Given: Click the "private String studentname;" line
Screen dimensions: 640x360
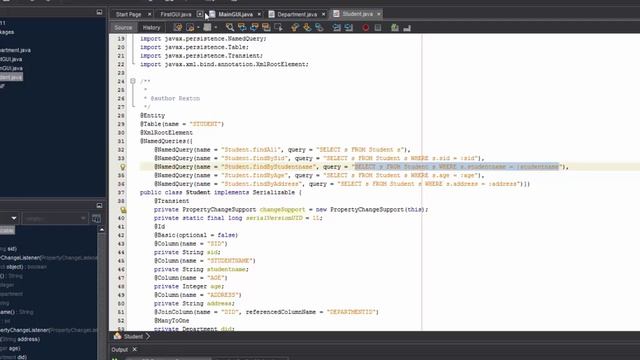Looking at the screenshot, I should [201, 269].
